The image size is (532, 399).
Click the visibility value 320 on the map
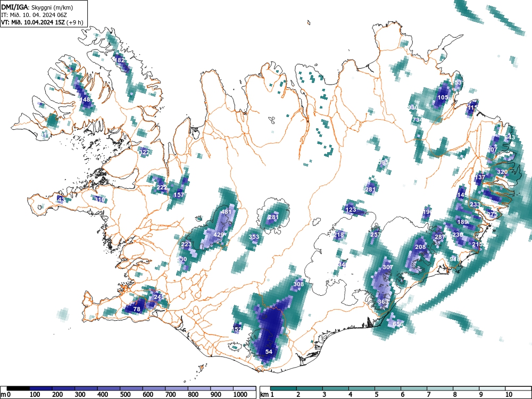[502, 172]
